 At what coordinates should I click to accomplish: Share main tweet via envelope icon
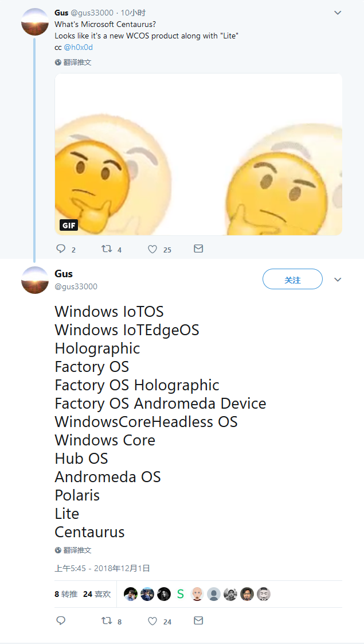[198, 620]
